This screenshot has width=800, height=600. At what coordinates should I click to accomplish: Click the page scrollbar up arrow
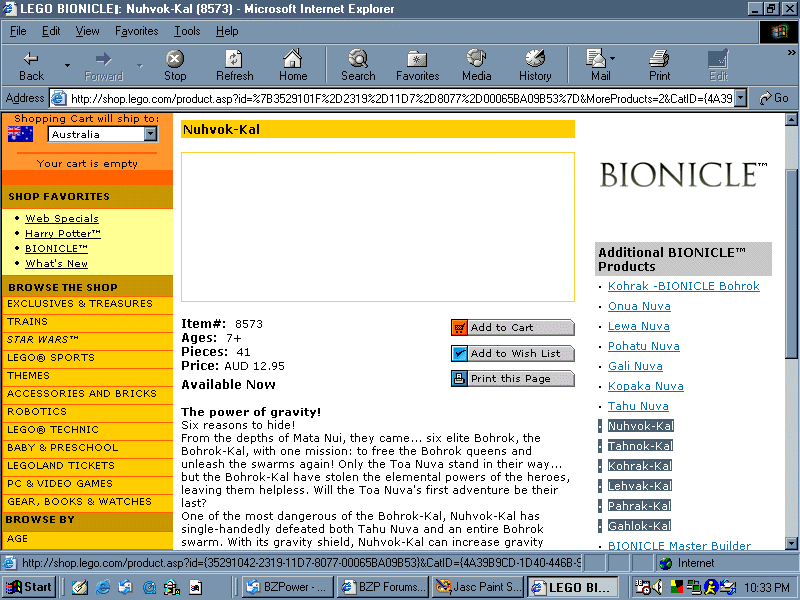point(791,119)
